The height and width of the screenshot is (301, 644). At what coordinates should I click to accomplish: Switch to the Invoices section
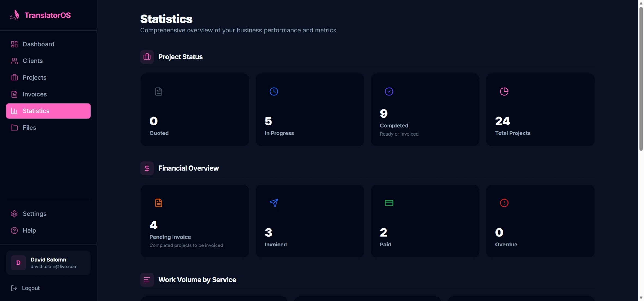(35, 94)
